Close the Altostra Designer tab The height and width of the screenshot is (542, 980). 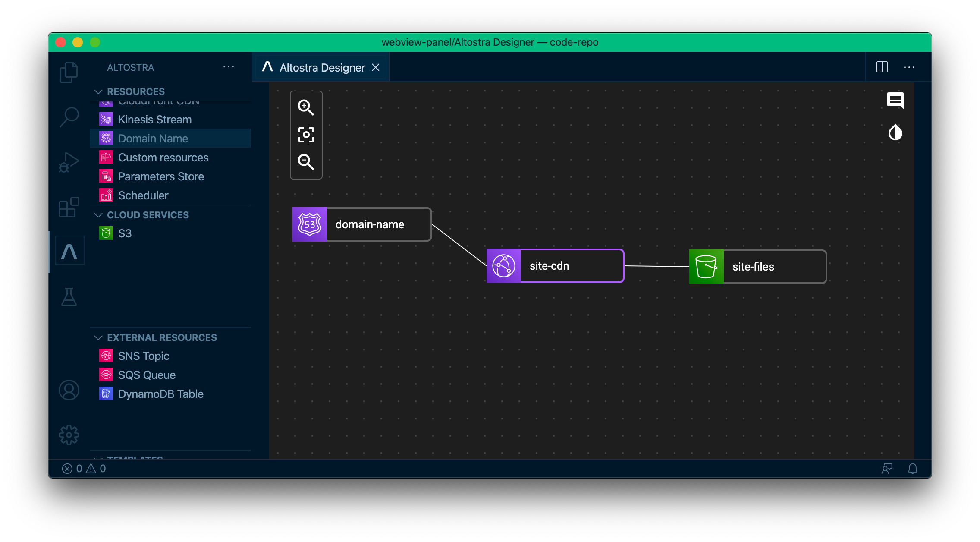(x=376, y=67)
